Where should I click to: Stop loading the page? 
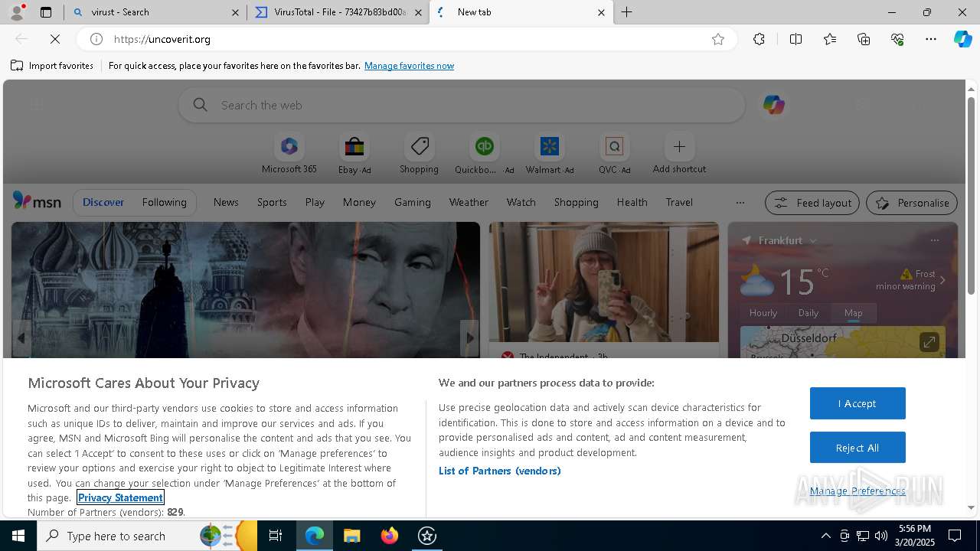coord(55,39)
